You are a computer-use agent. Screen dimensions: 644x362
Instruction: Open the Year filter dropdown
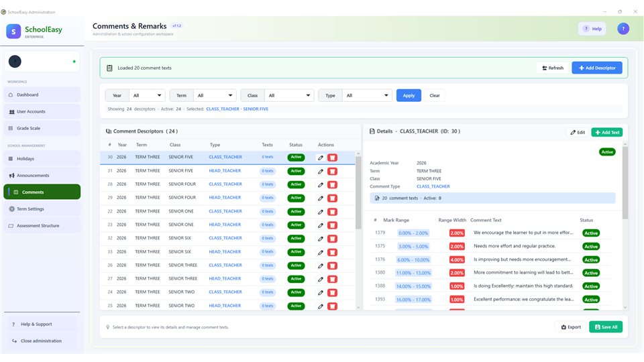pyautogui.click(x=147, y=95)
